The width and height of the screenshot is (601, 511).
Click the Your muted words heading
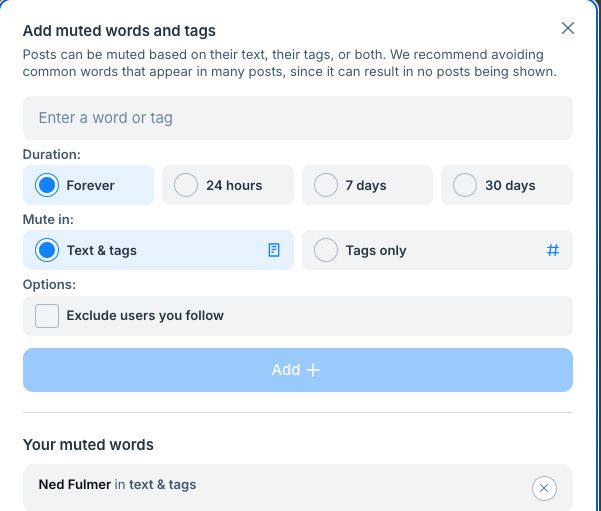point(88,444)
